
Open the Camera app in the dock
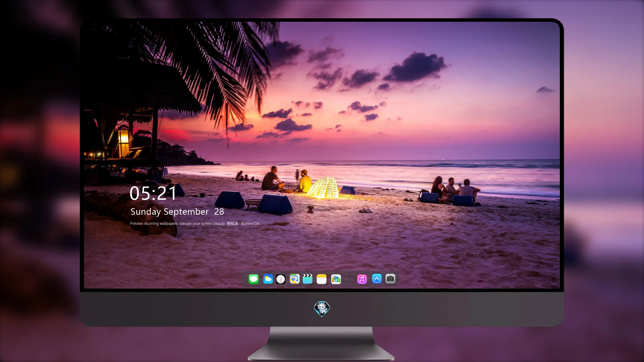point(390,279)
